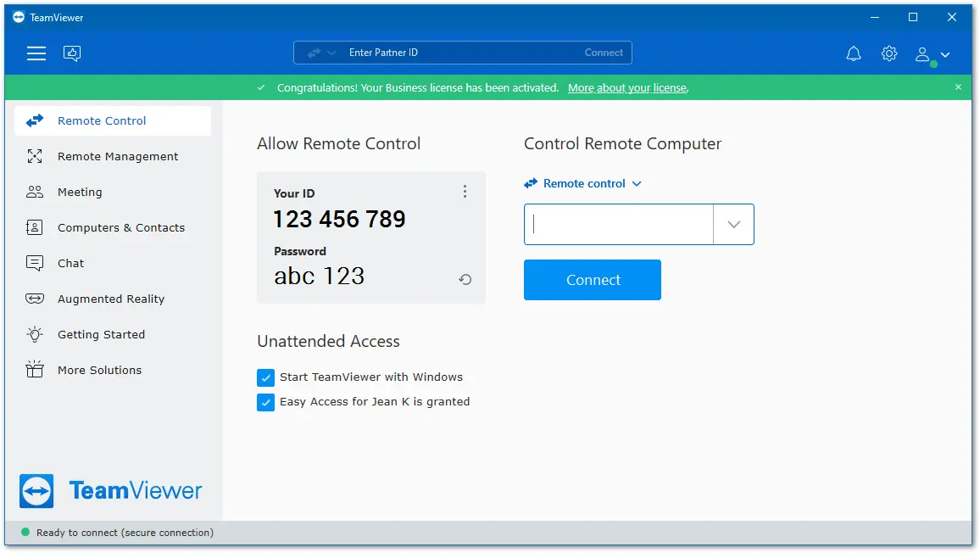
Task: Click the feedback comment icon
Action: 72,53
